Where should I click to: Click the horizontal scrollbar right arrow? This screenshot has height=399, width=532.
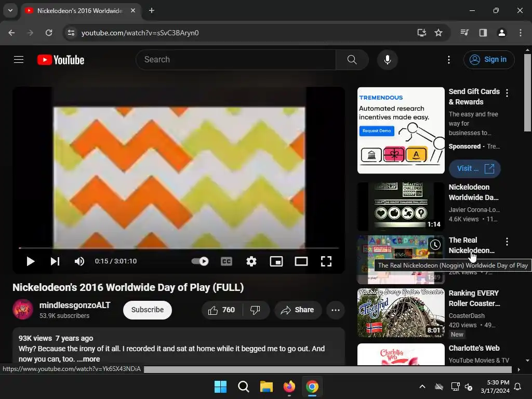518,369
